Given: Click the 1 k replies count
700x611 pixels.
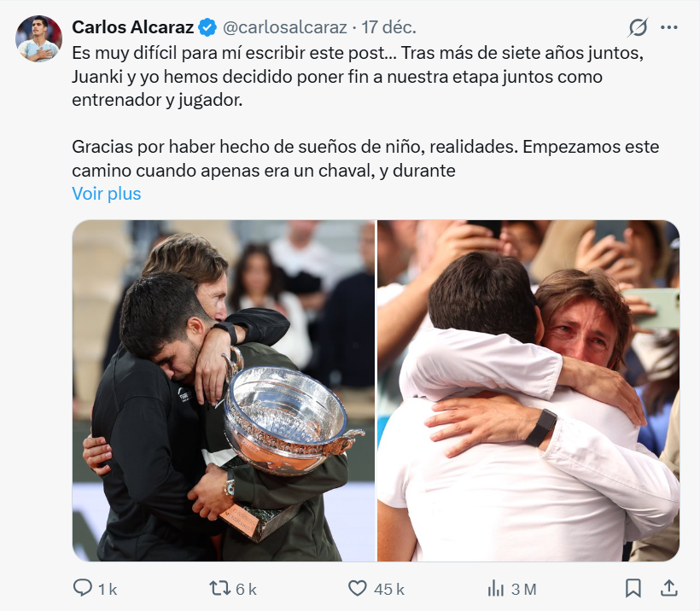Looking at the screenshot, I should point(108,589).
